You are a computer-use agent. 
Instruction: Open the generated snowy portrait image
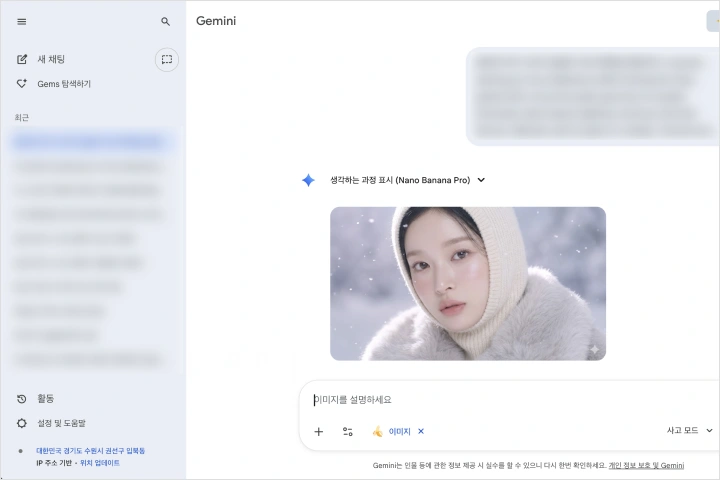coord(468,283)
